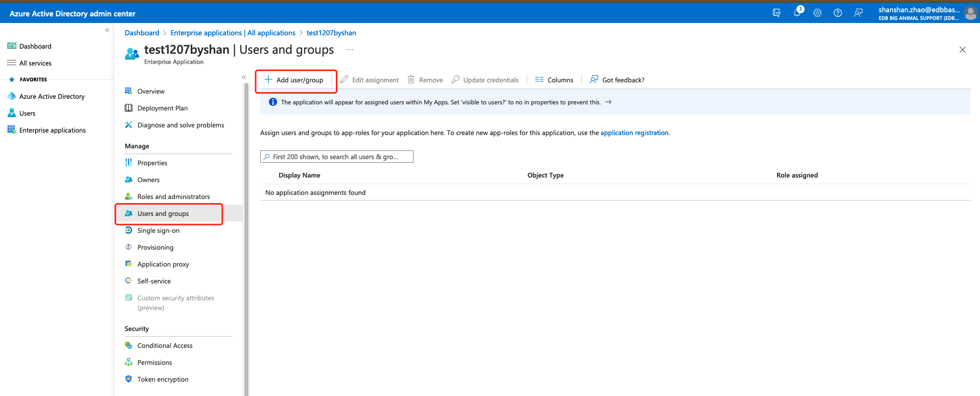Image resolution: width=980 pixels, height=396 pixels.
Task: Open the Columns chooser
Action: coord(554,80)
